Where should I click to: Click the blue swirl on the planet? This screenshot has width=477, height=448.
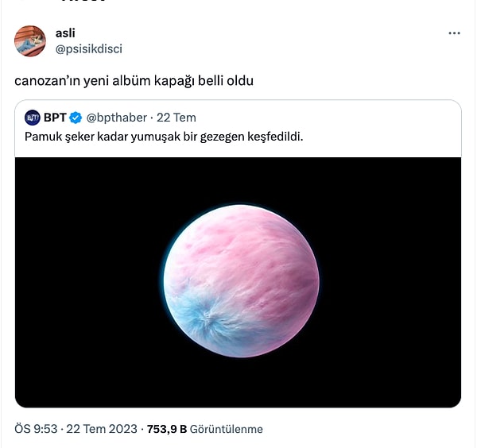[205, 319]
